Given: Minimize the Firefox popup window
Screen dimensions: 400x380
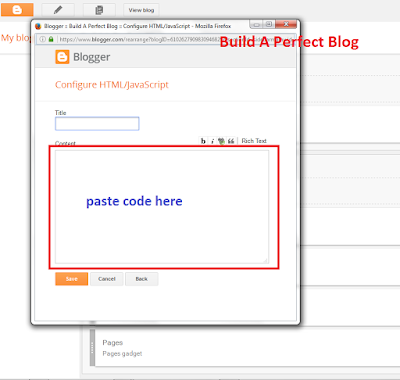Looking at the screenshot, I should 256,24.
